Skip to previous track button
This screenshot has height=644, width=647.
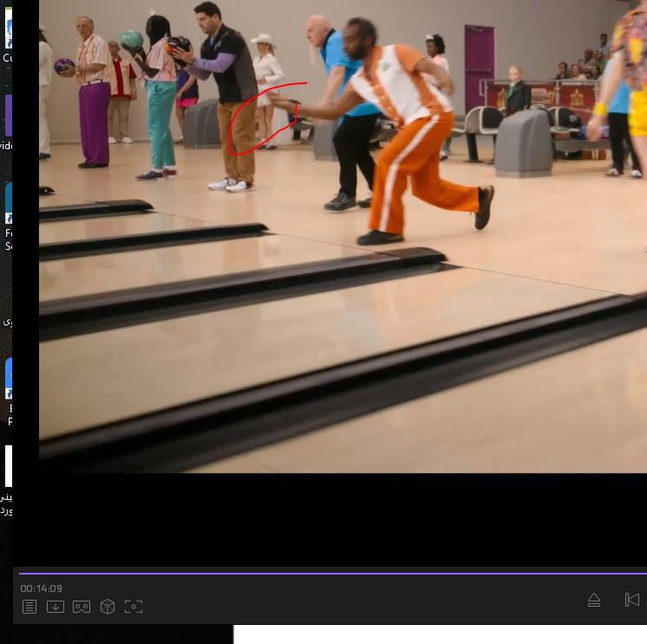click(632, 600)
